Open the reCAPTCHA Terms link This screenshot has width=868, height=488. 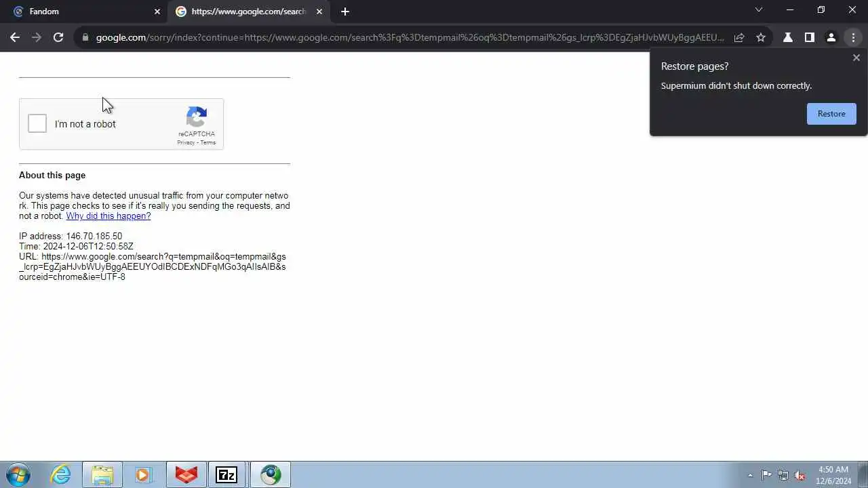click(208, 142)
